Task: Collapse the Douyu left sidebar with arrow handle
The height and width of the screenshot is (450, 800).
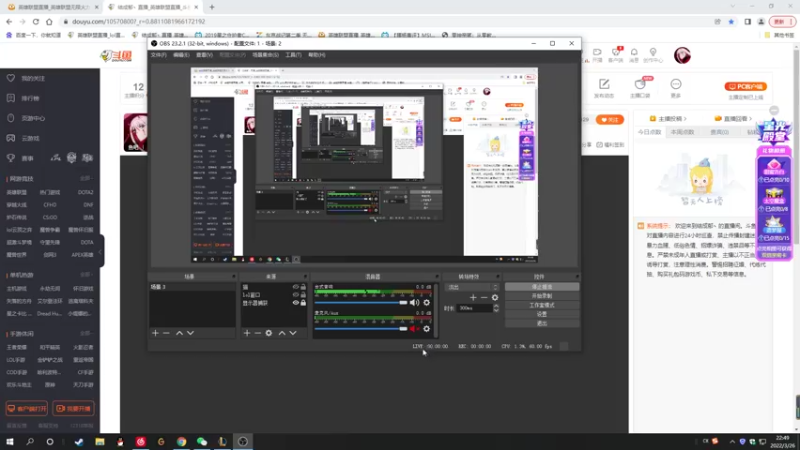Action: [x=101, y=252]
